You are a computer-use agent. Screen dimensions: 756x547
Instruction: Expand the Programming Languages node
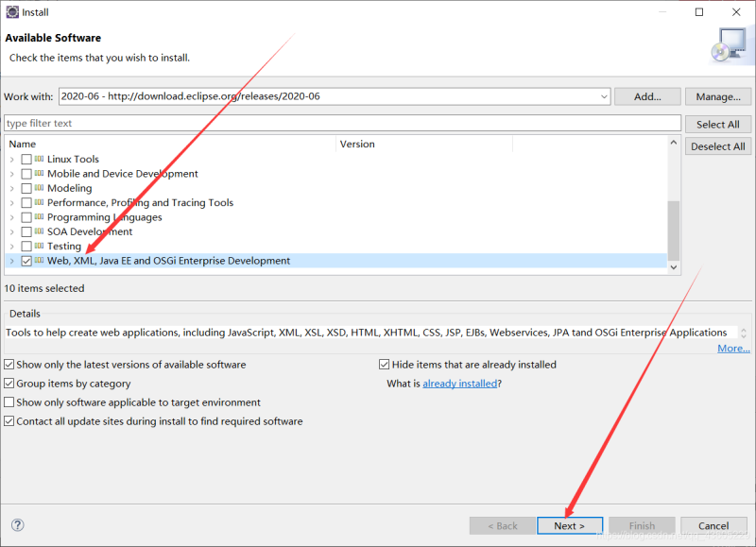(x=12, y=217)
